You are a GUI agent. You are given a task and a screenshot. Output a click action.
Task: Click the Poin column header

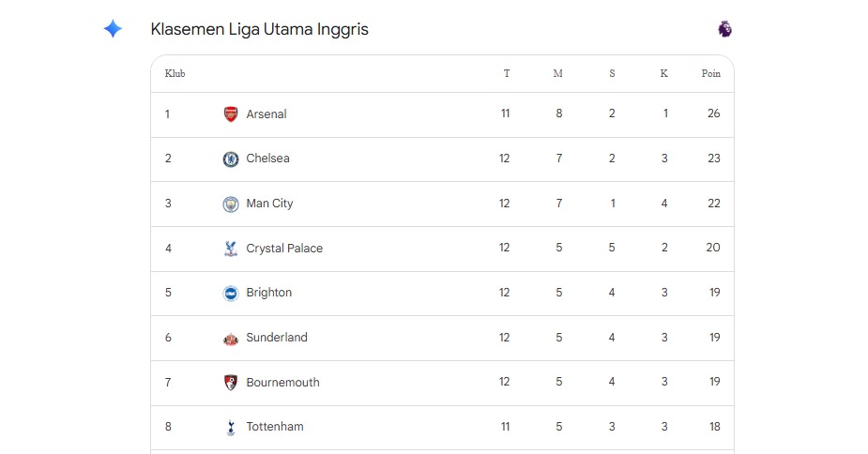(710, 74)
